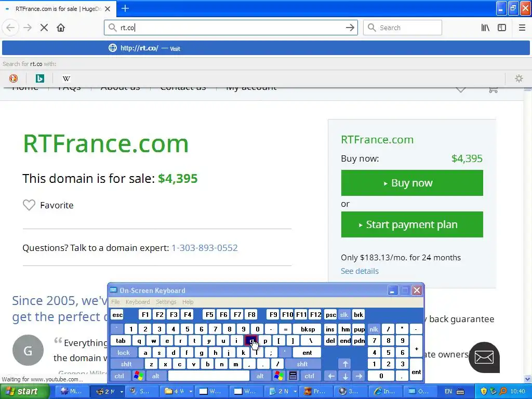Open the envelope contact chat bubble
Screen dimensions: 532x399
(x=484, y=357)
